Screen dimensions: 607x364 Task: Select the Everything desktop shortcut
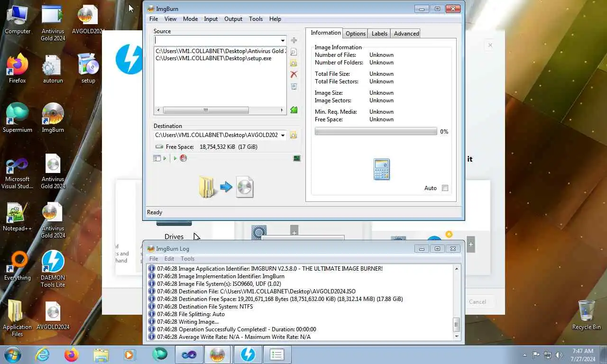[18, 266]
